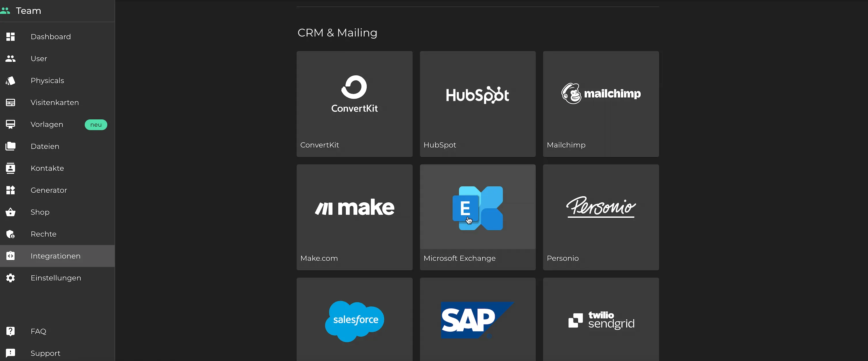Open the Kontakte page
Screen dimensions: 868x361
57,168
